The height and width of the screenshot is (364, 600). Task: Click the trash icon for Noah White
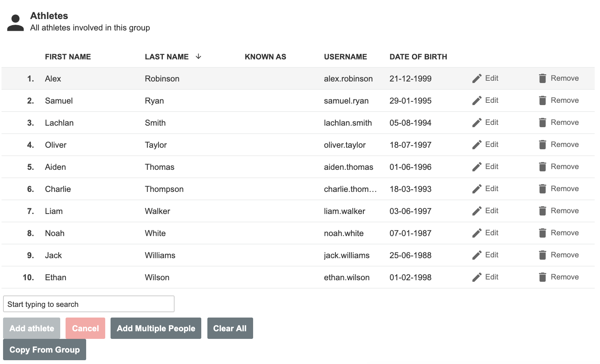pos(542,233)
